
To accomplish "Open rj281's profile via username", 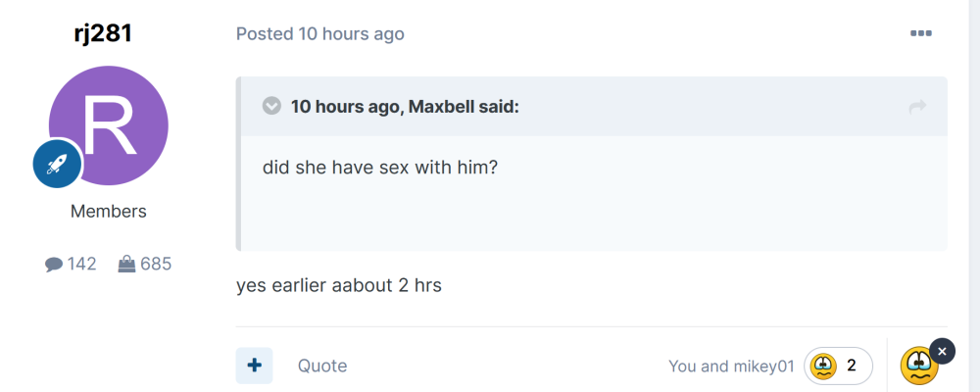I will 103,32.
